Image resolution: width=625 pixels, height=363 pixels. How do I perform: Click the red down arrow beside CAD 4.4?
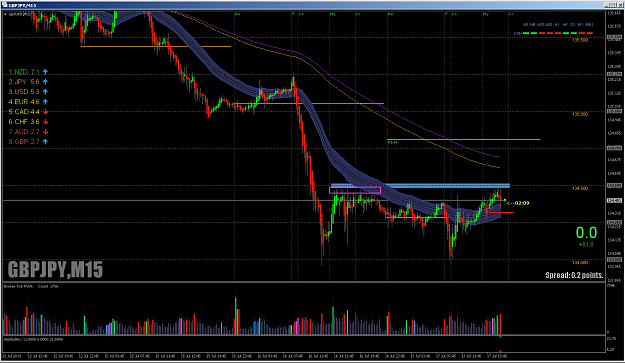45,112
